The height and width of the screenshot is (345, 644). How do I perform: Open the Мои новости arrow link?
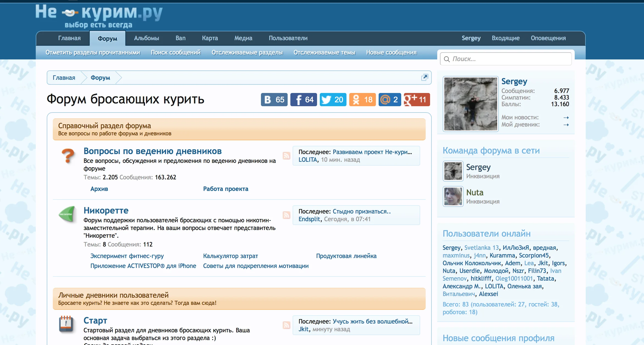[566, 118]
